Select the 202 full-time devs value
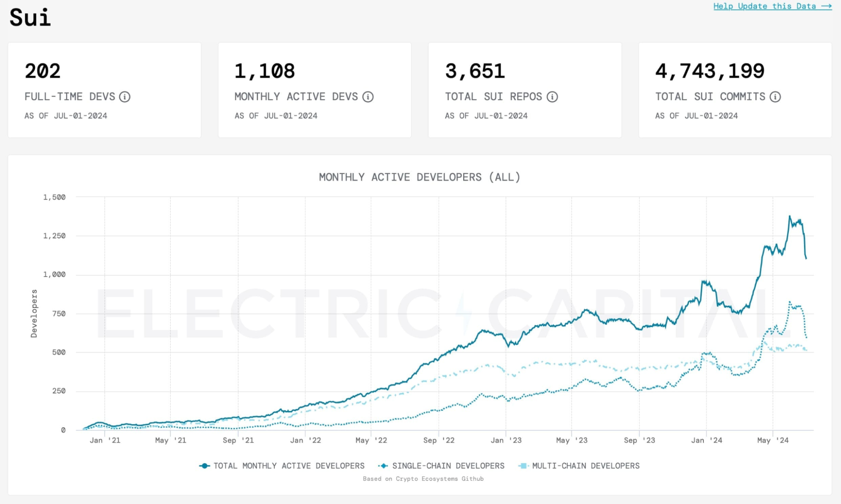Screen dimensions: 841x504 pyautogui.click(x=42, y=71)
